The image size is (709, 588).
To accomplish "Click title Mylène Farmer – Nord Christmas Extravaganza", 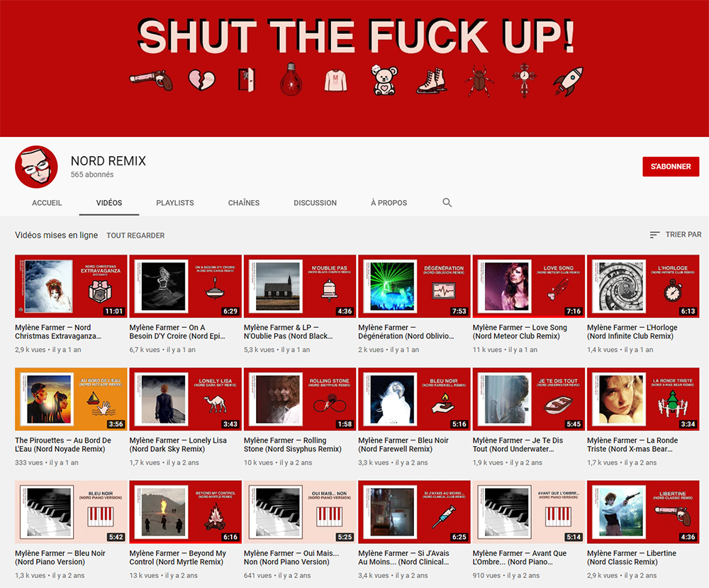I will (x=58, y=331).
